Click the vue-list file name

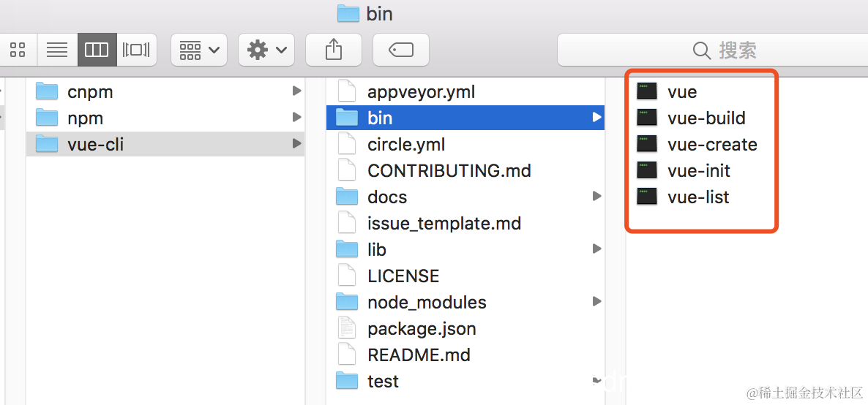699,197
